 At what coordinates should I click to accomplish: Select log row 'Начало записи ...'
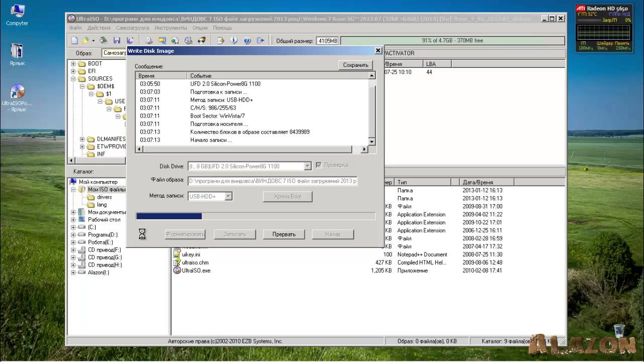click(252, 140)
